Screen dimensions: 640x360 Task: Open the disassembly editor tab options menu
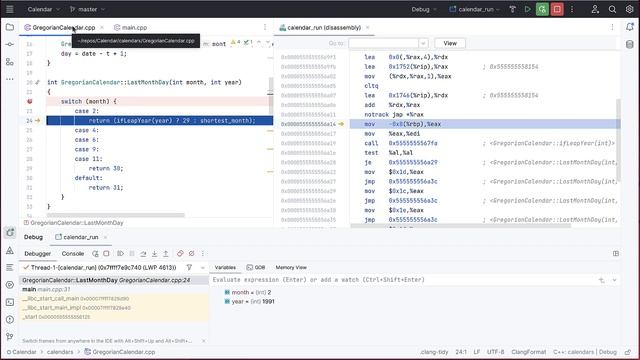tap(612, 27)
